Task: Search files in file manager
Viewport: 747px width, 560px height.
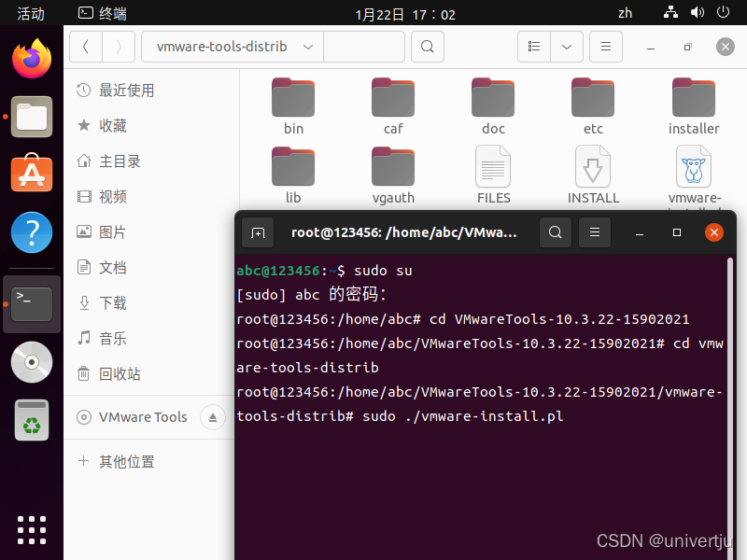Action: pos(428,47)
